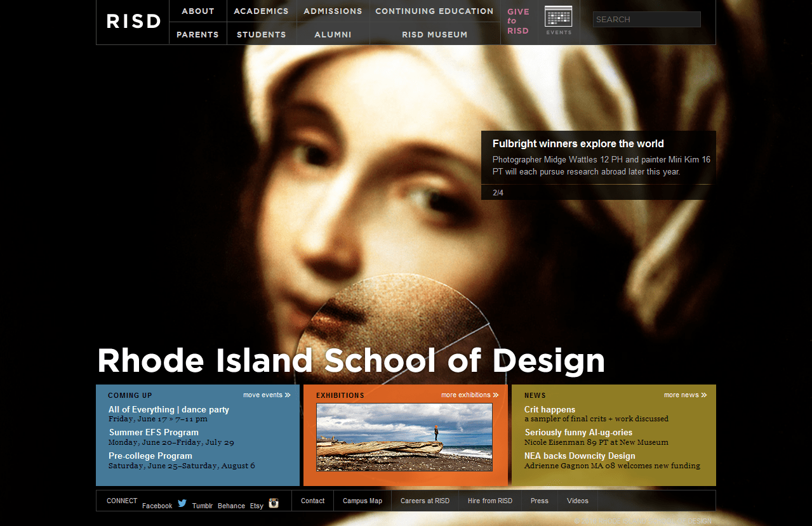
Task: Open CONTINUING EDUCATION section
Action: 434,11
